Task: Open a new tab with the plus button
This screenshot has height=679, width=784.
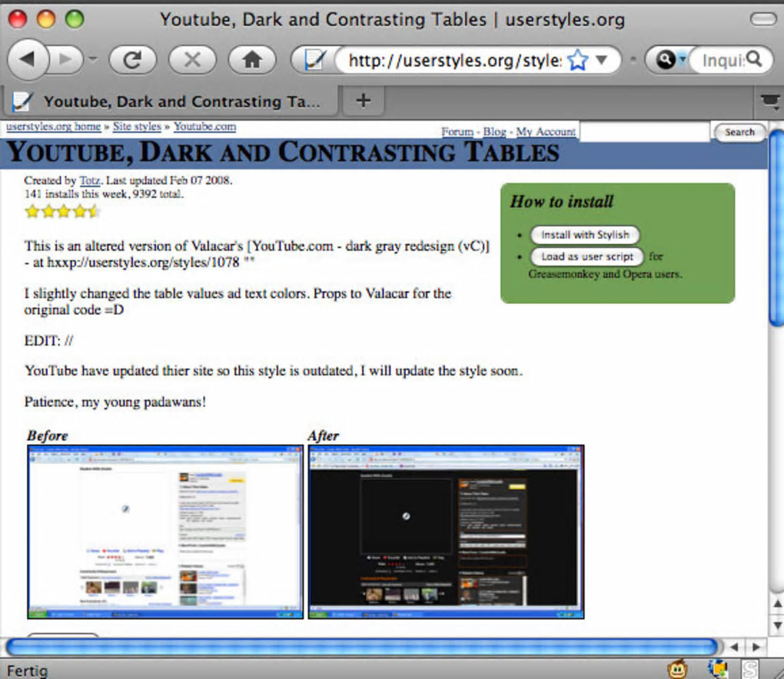Action: coord(364,101)
